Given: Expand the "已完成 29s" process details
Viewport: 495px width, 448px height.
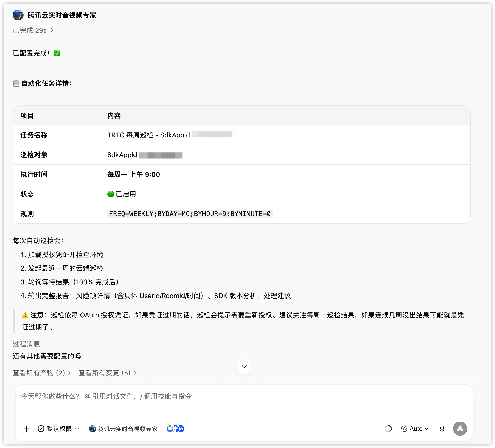Looking at the screenshot, I should tap(33, 30).
